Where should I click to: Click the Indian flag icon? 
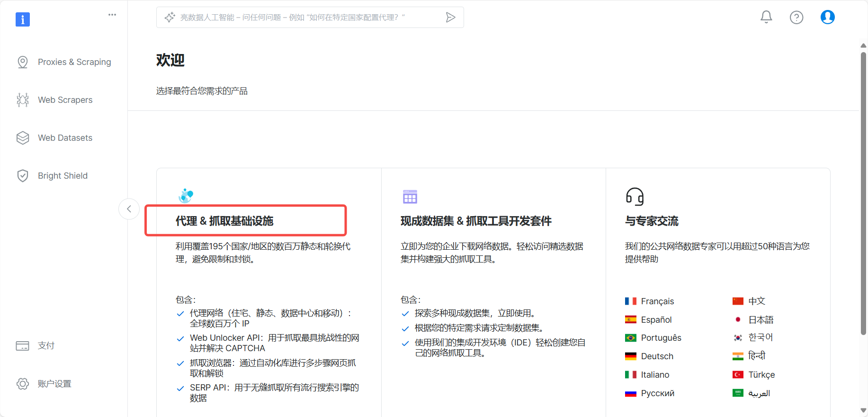tap(738, 356)
